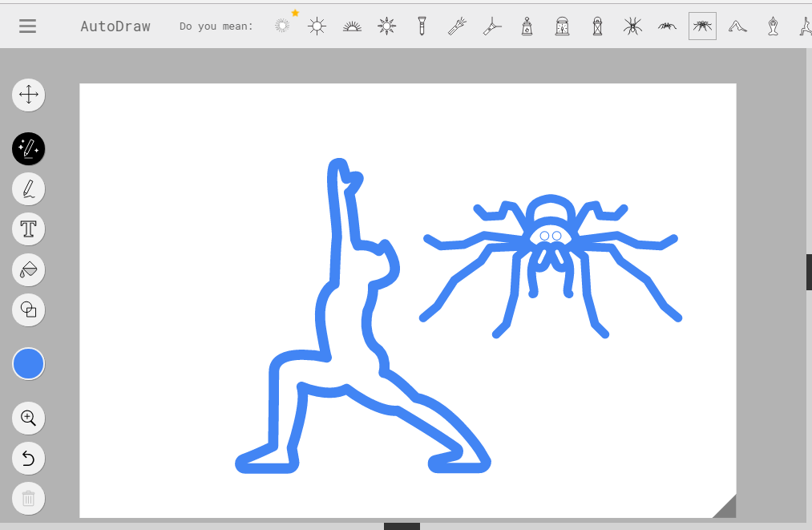The height and width of the screenshot is (530, 812).
Task: Select the Move/Select tool
Action: pos(28,95)
